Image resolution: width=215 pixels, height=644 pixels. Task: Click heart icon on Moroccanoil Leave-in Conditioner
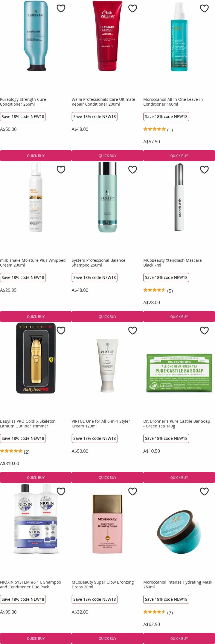(204, 9)
